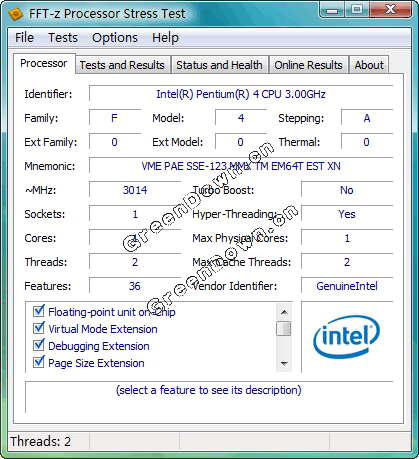
Task: Open the Options menu
Action: [x=115, y=37]
